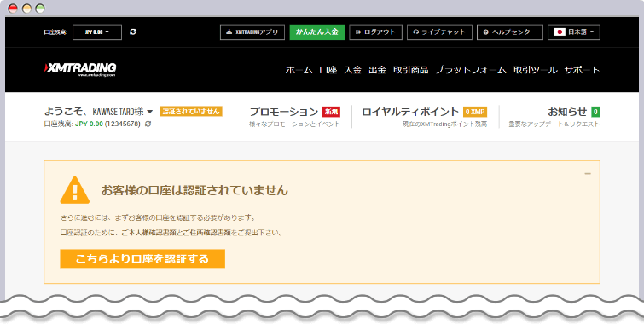Image resolution: width=644 pixels, height=324 pixels.
Task: Open the 日本語 language dropdown
Action: [573, 32]
